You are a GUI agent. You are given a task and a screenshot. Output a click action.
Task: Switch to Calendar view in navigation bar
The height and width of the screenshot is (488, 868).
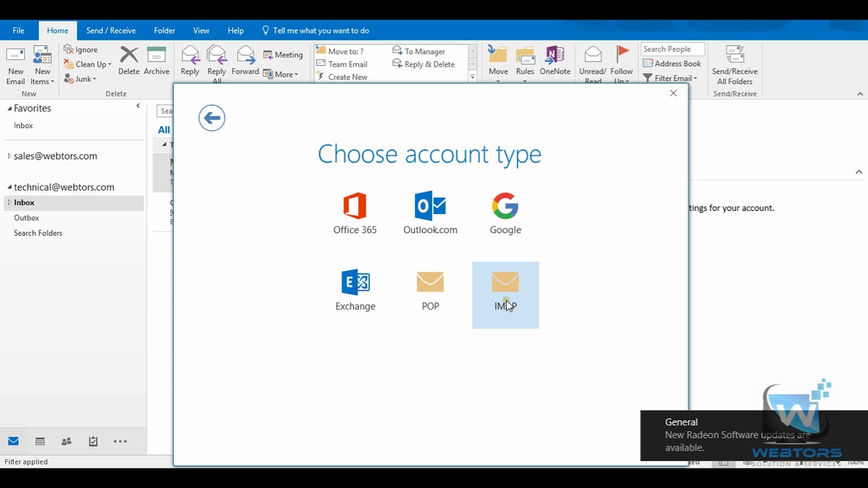tap(40, 441)
